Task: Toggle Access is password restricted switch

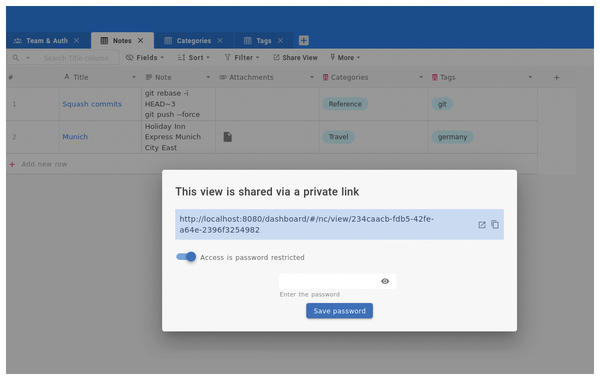Action: point(186,257)
